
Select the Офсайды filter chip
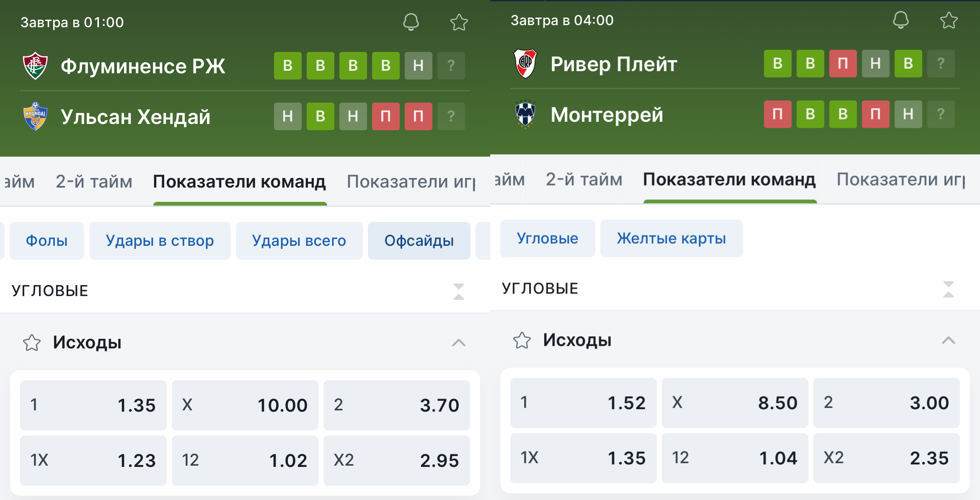coord(419,241)
